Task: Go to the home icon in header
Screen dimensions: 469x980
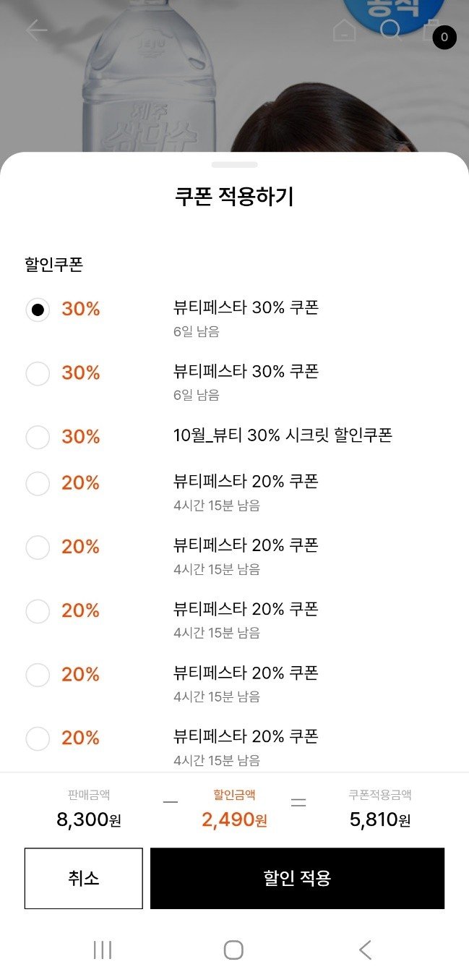Action: coord(344,30)
